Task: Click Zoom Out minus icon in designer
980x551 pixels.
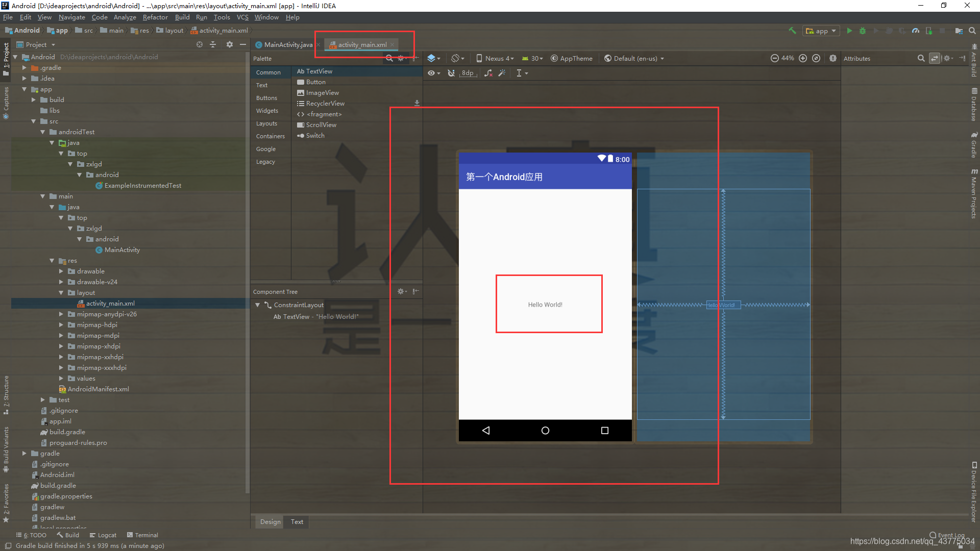Action: coord(774,58)
